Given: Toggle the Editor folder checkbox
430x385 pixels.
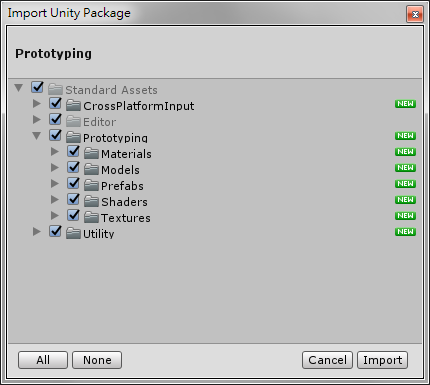Looking at the screenshot, I should pos(55,120).
